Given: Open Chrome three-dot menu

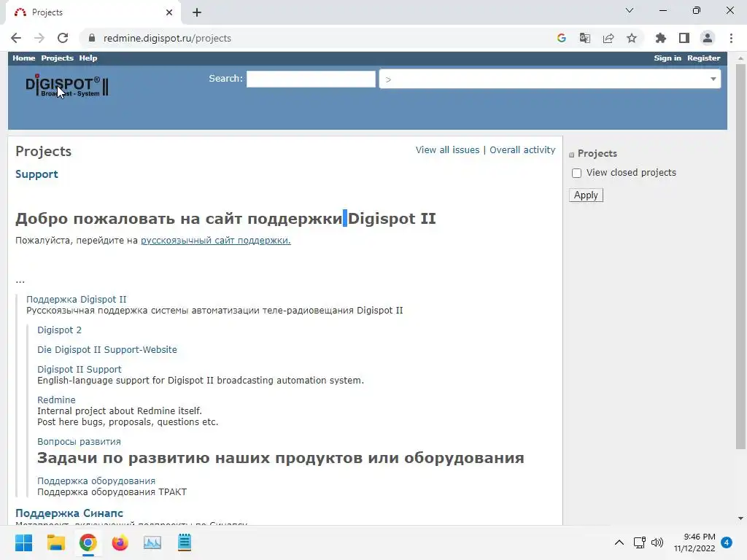Looking at the screenshot, I should [x=731, y=38].
